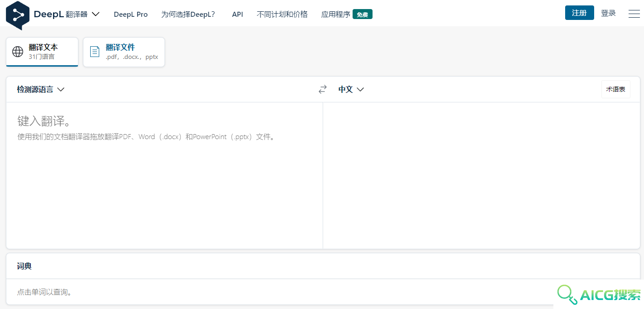Click the empty translation output panel
The height and width of the screenshot is (309, 644).
click(x=481, y=175)
